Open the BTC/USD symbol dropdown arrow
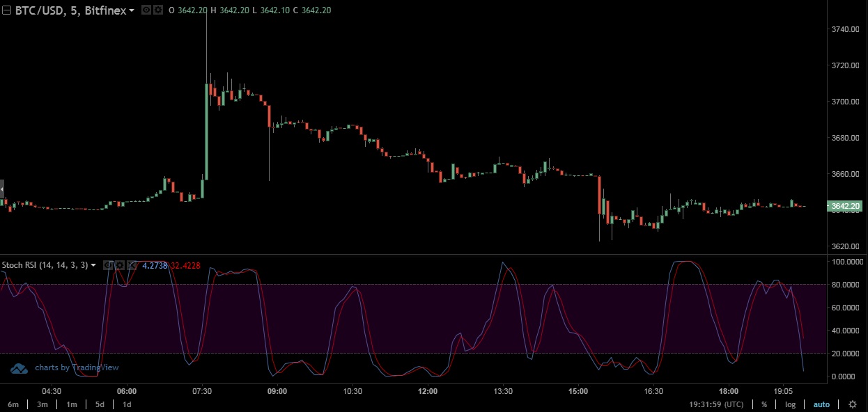This screenshot has height=412, width=868. [131, 10]
